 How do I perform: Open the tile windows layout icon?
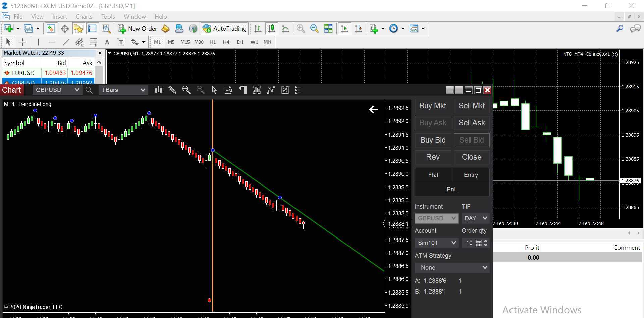328,29
